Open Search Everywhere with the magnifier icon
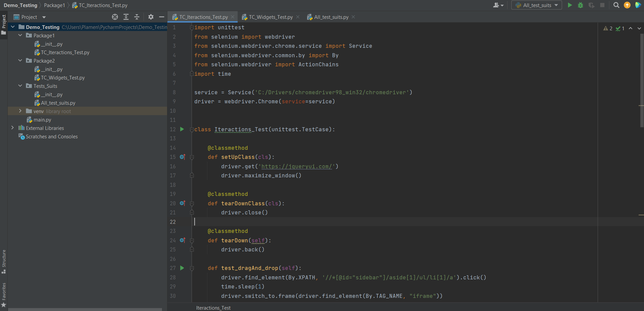This screenshot has width=644, height=311. coord(616,5)
